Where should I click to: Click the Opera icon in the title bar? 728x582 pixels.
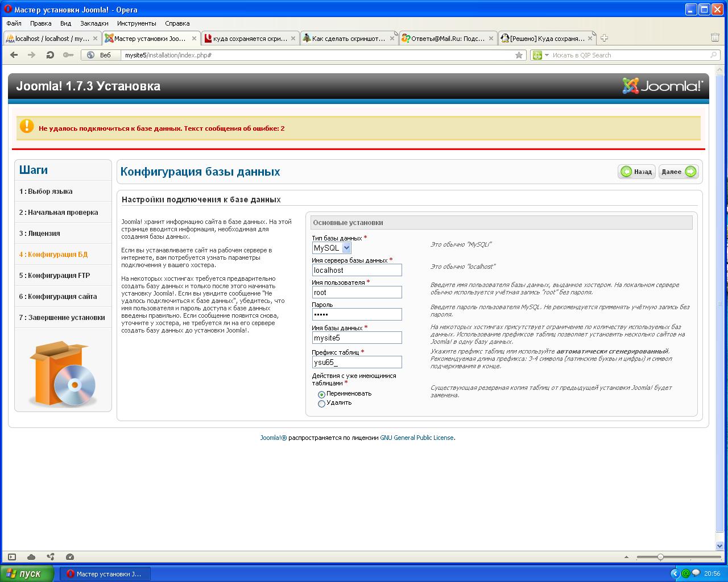tap(8, 9)
